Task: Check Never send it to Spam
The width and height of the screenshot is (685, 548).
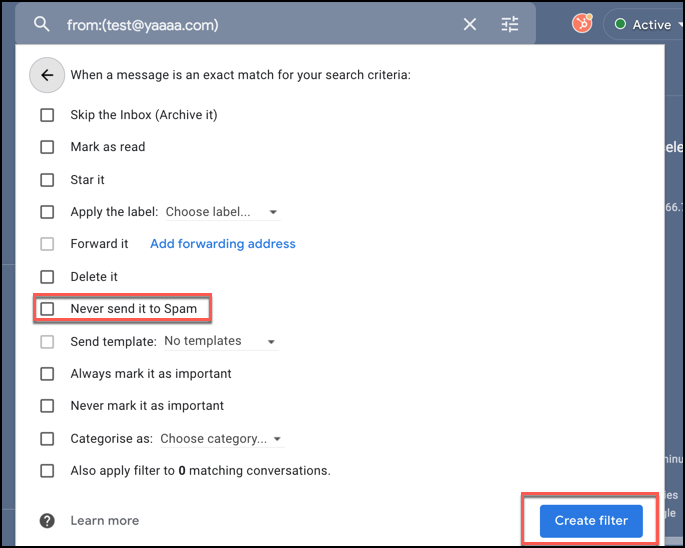Action: pos(47,309)
